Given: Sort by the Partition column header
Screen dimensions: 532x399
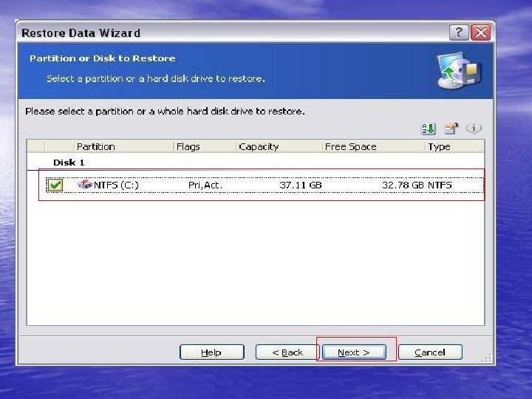Looking at the screenshot, I should click(x=123, y=146).
